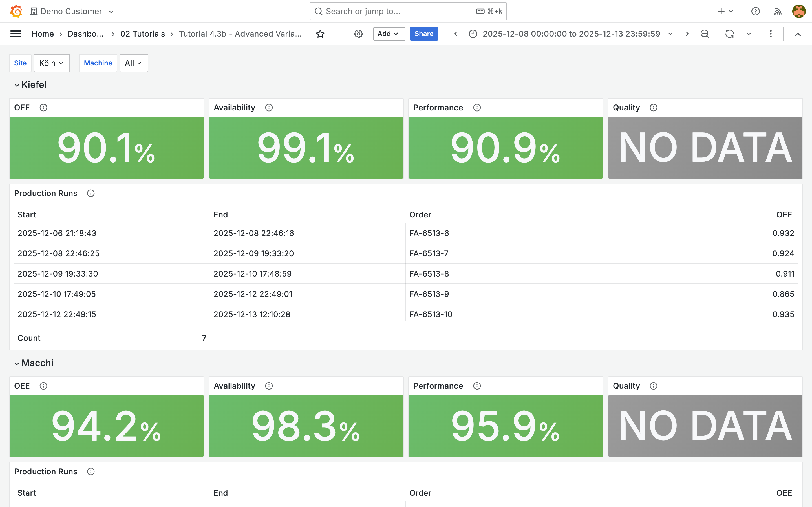Click the three-dot more options icon
812x507 pixels.
coord(770,34)
